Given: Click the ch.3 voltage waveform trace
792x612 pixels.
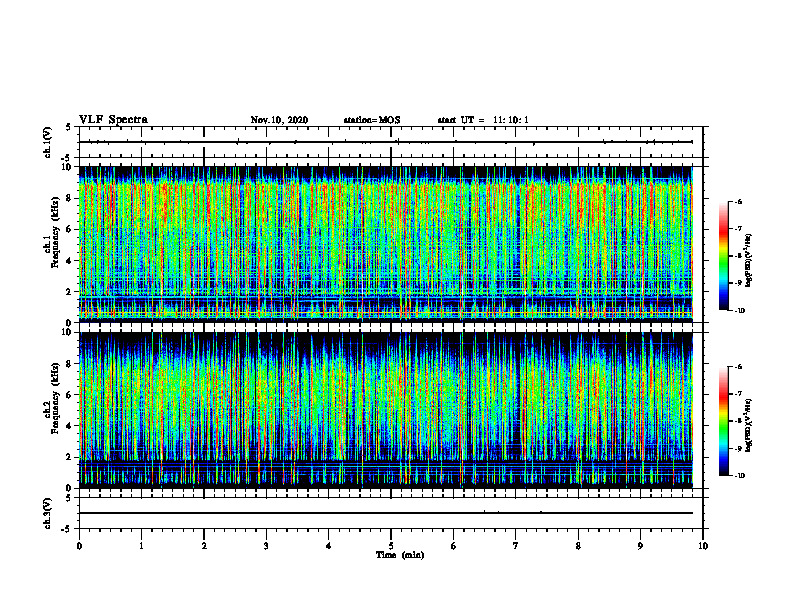Looking at the screenshot, I should click(386, 513).
